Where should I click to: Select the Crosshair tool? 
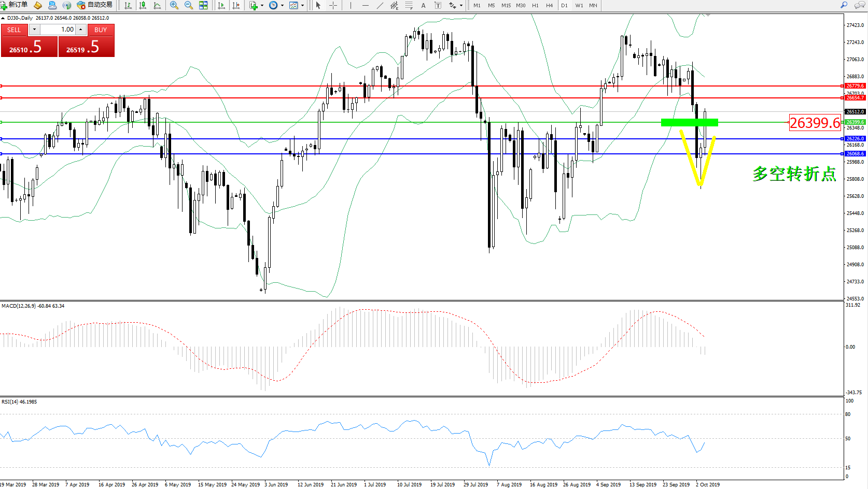point(333,5)
